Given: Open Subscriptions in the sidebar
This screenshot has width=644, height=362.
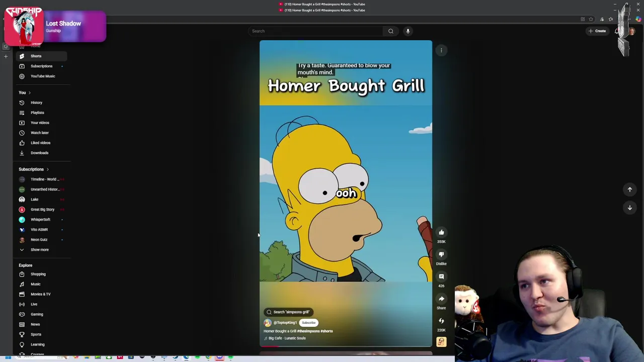Looking at the screenshot, I should (x=40, y=66).
